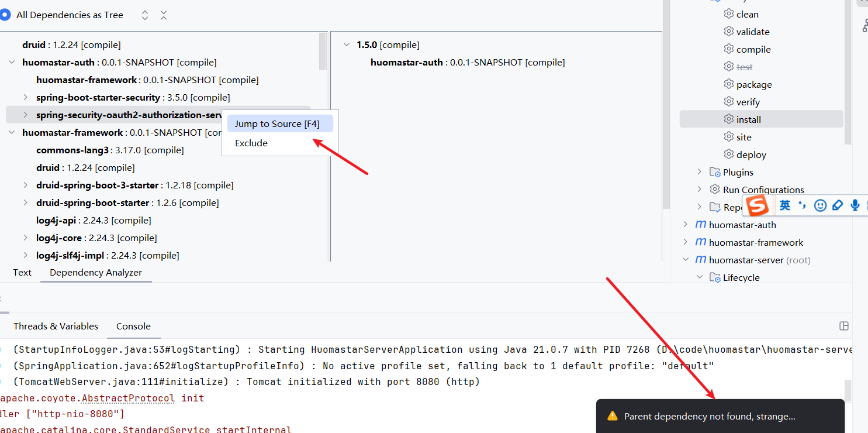Click the Lifecycle folder icon
This screenshot has height=433, width=868.
[x=715, y=277]
